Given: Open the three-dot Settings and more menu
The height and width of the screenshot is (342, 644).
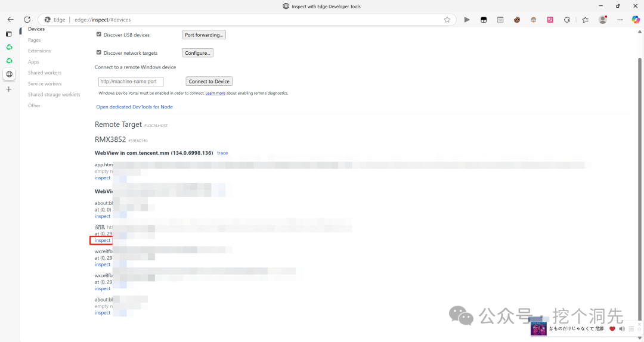Looking at the screenshot, I should (620, 20).
